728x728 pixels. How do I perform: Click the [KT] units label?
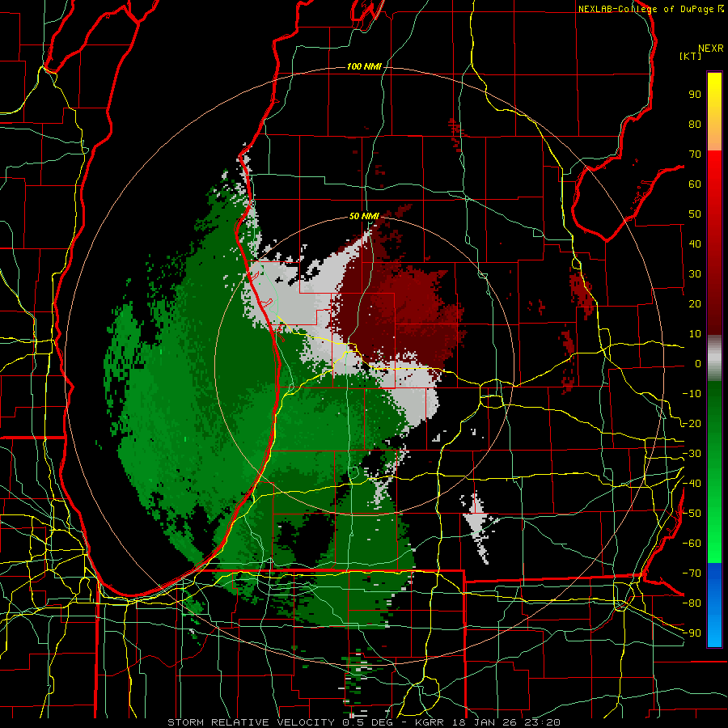[x=691, y=56]
